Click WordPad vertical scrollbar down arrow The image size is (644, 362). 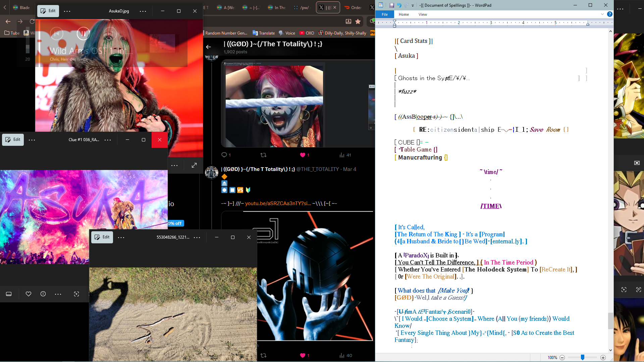[610, 350]
